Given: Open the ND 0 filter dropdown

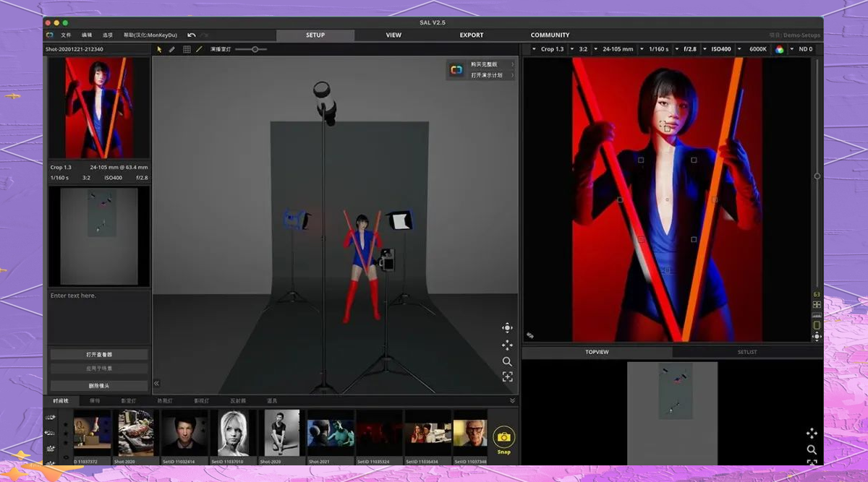Looking at the screenshot, I should tap(802, 49).
